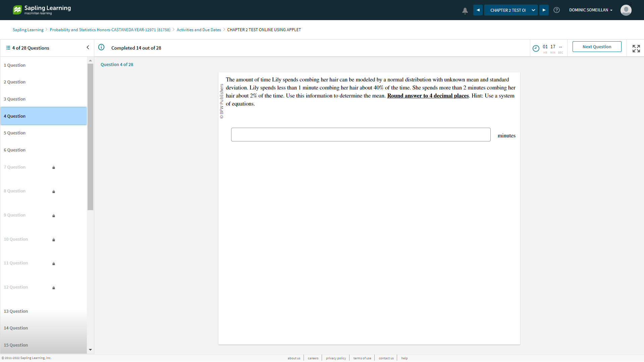Open the help question mark icon

[x=556, y=10]
